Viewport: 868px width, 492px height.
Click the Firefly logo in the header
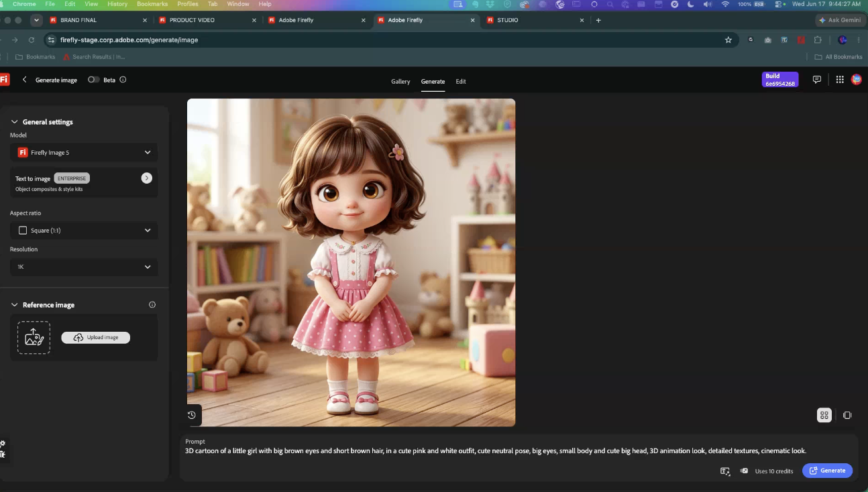(4, 80)
